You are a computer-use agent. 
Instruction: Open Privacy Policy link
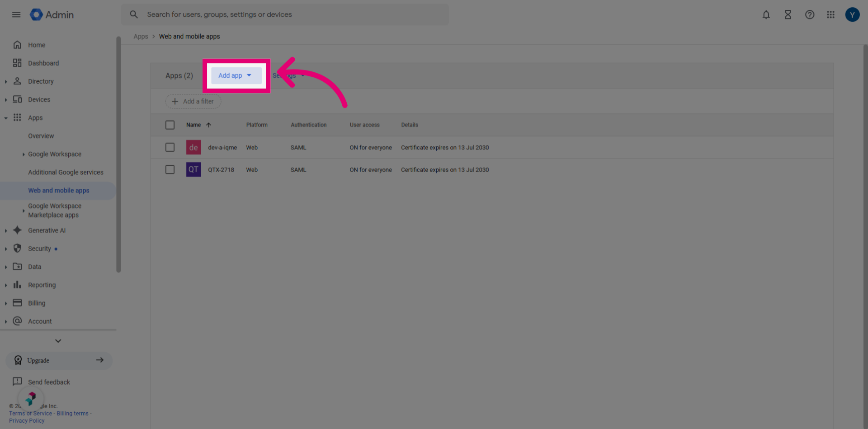coord(27,420)
